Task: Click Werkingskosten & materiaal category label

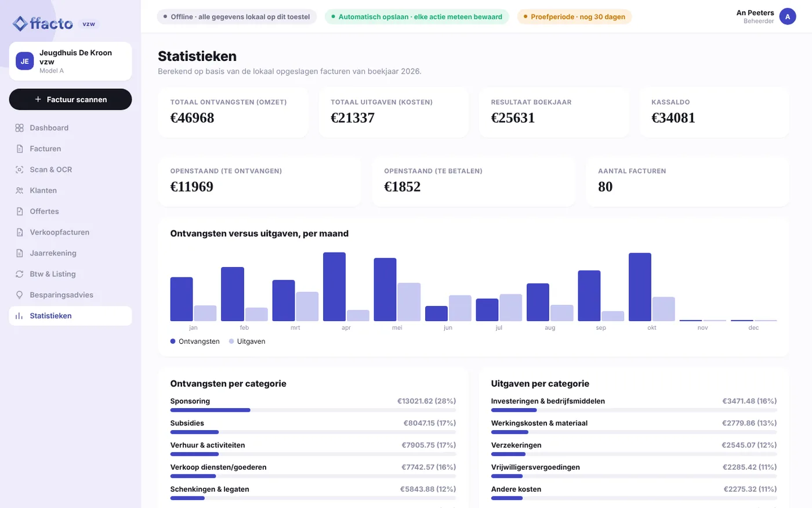Action: point(539,423)
